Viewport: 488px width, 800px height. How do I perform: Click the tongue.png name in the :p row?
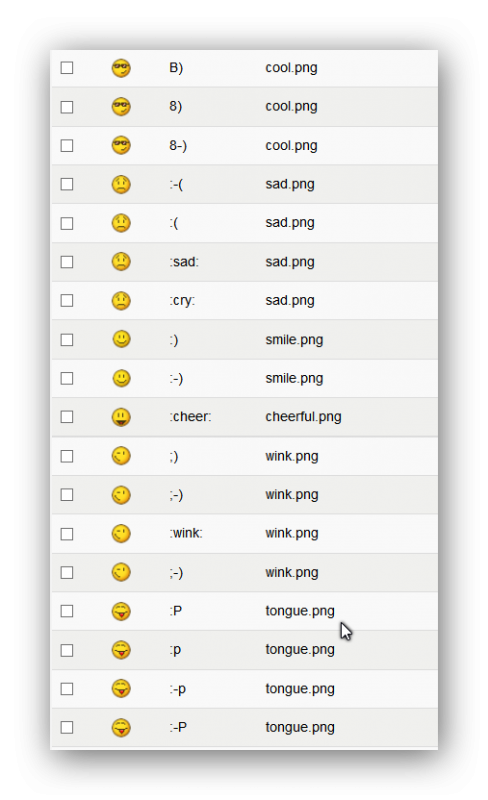point(300,650)
